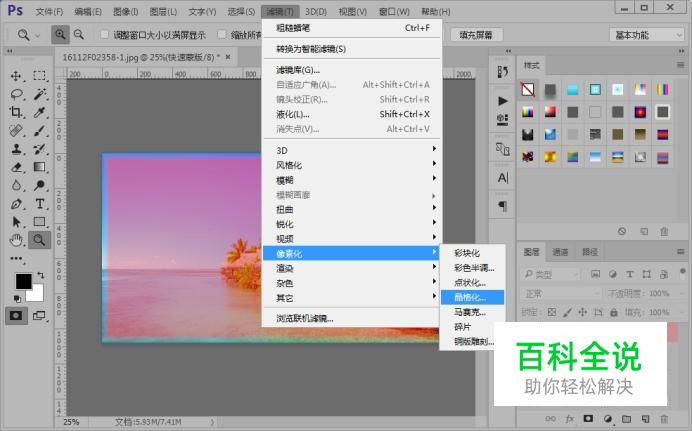Add a layer mask icon
The width and height of the screenshot is (692, 431).
[x=588, y=418]
